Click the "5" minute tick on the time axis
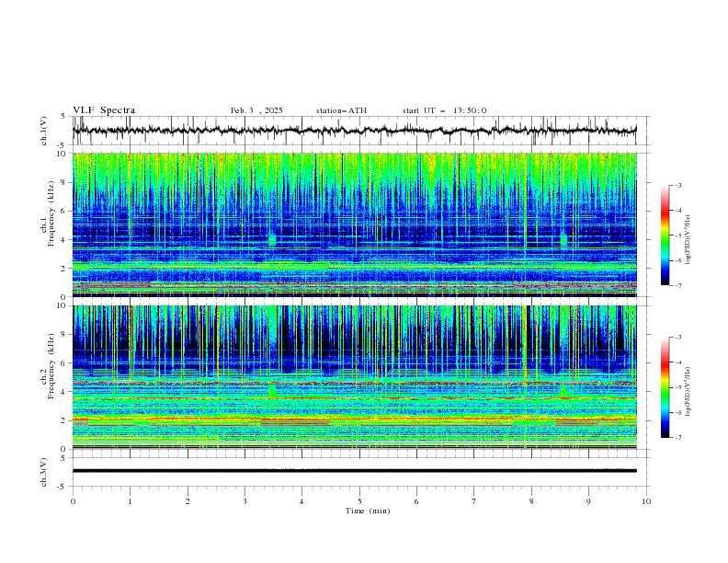 coord(359,501)
